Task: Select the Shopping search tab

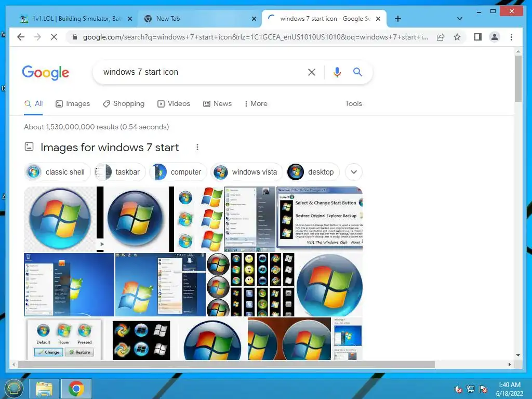Action: tap(124, 104)
